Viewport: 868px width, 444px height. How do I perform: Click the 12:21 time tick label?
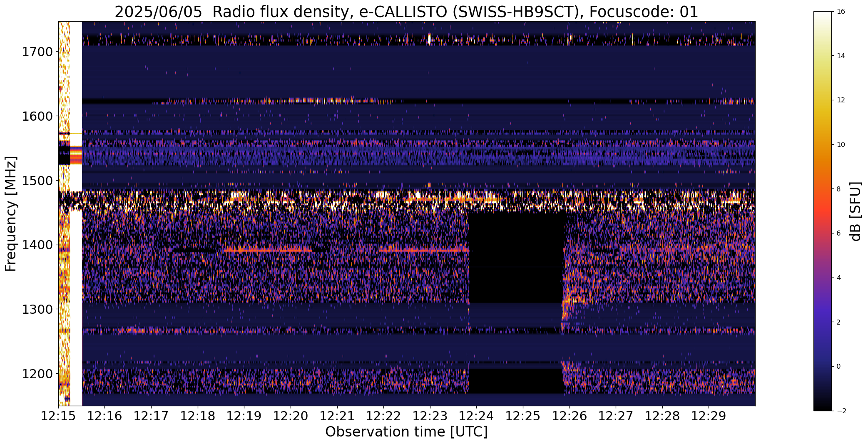point(337,416)
